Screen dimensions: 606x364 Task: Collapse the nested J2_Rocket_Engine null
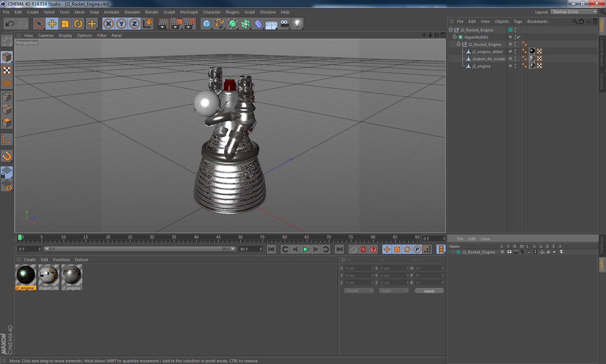[x=459, y=44]
